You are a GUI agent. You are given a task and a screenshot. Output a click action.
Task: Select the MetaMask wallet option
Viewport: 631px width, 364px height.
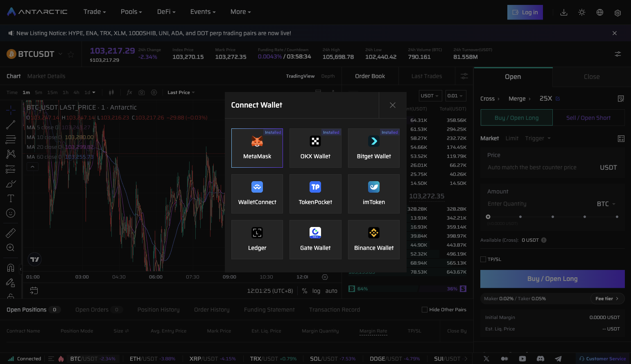tap(257, 148)
